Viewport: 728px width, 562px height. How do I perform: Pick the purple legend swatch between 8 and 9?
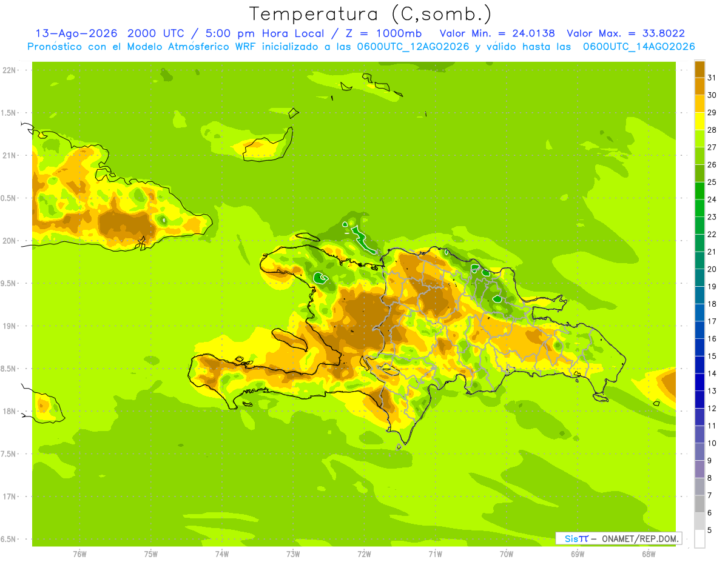699,469
